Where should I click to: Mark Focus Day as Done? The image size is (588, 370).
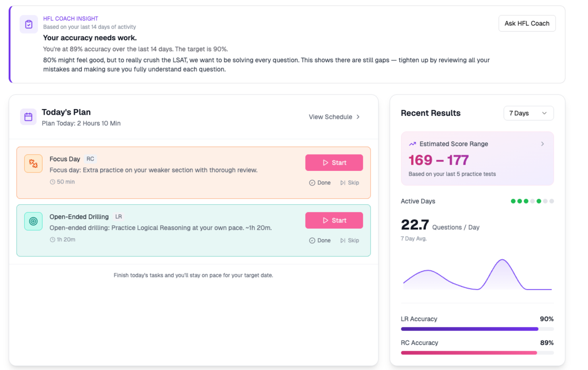[320, 183]
